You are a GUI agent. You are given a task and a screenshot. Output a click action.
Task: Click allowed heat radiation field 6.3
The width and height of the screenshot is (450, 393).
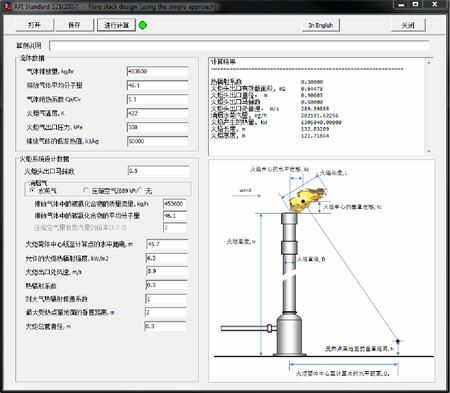click(167, 258)
